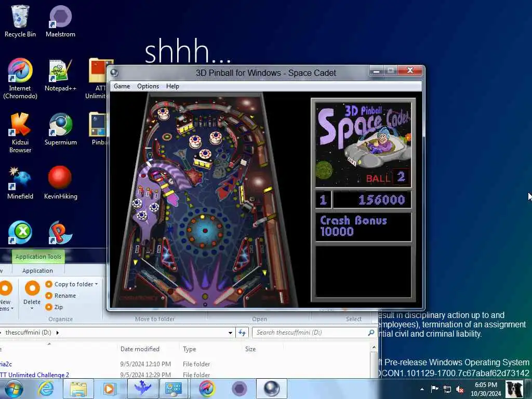Open the network tray icon

[x=447, y=389]
